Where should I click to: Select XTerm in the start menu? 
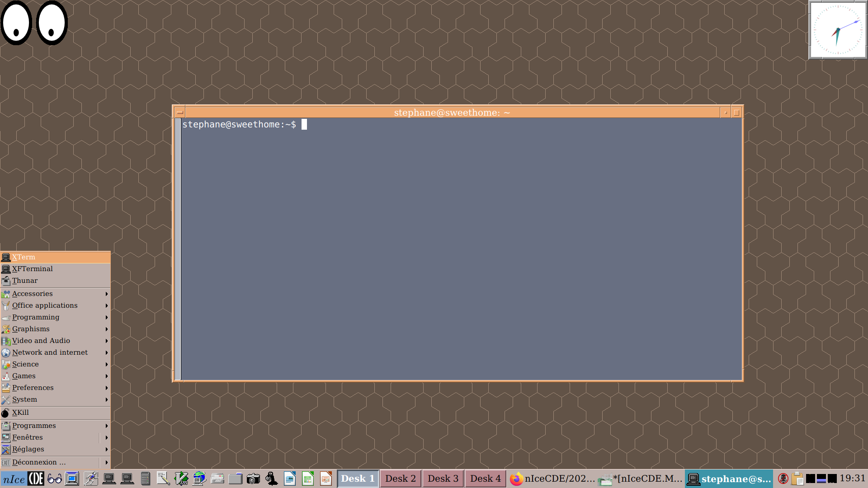(56, 257)
